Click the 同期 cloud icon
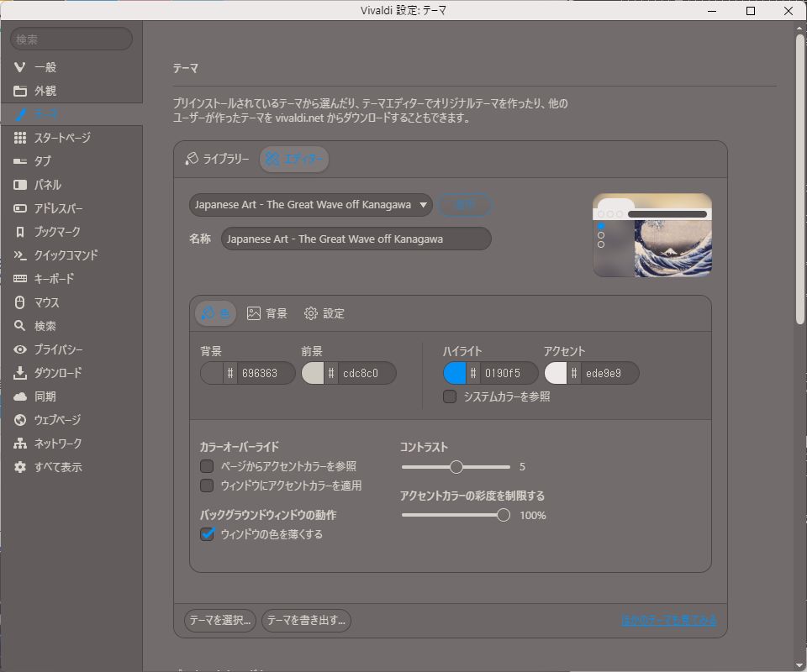The height and width of the screenshot is (672, 807). tap(19, 396)
